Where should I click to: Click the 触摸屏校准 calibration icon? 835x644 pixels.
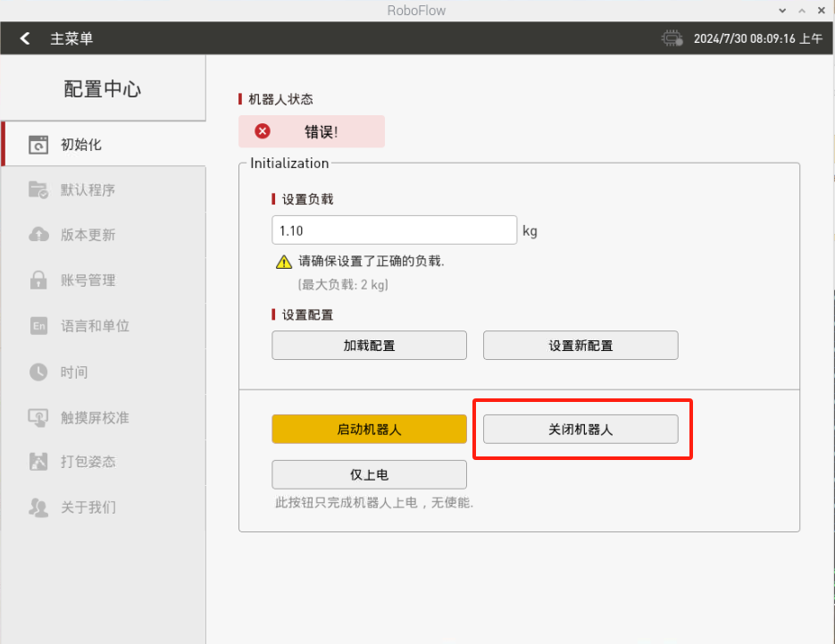38,417
